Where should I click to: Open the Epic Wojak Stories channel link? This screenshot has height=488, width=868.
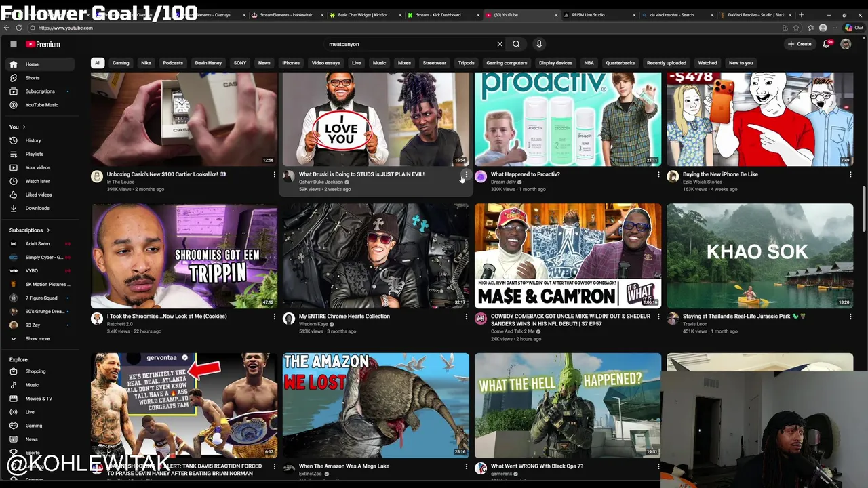703,182
